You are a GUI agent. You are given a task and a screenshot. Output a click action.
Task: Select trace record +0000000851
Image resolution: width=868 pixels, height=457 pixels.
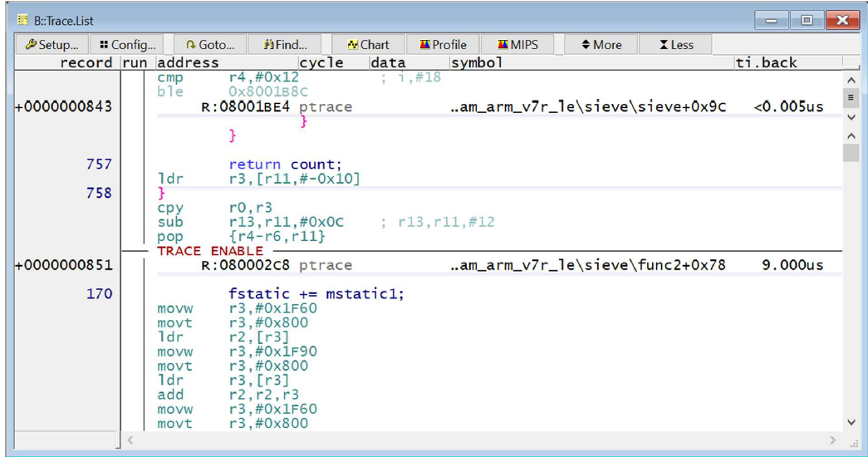[x=63, y=265]
